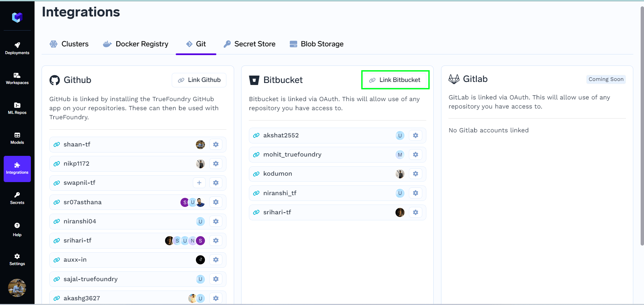Select Integrations in the sidebar
Viewport: 644px width, 305px height.
tap(17, 169)
